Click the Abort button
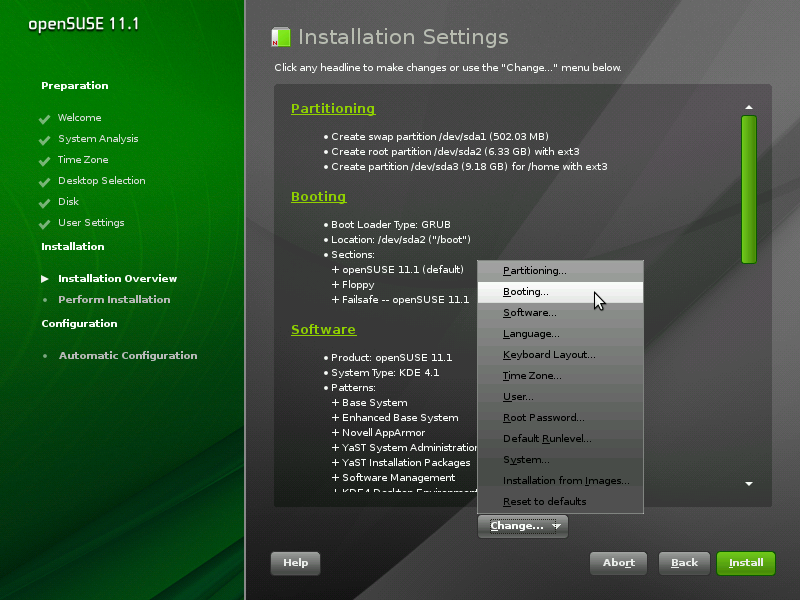Screen dimensions: 800x600 618,563
